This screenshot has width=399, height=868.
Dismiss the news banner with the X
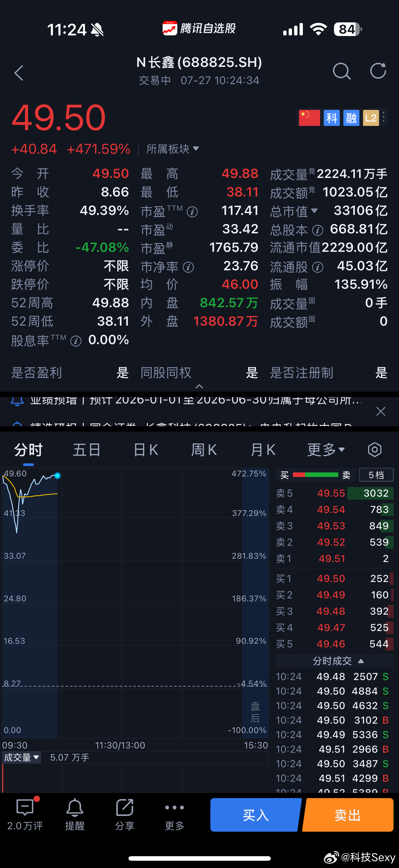[x=381, y=411]
